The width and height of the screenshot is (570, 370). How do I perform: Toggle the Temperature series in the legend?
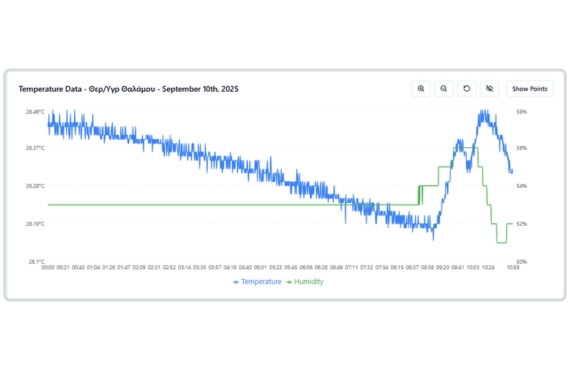(257, 282)
